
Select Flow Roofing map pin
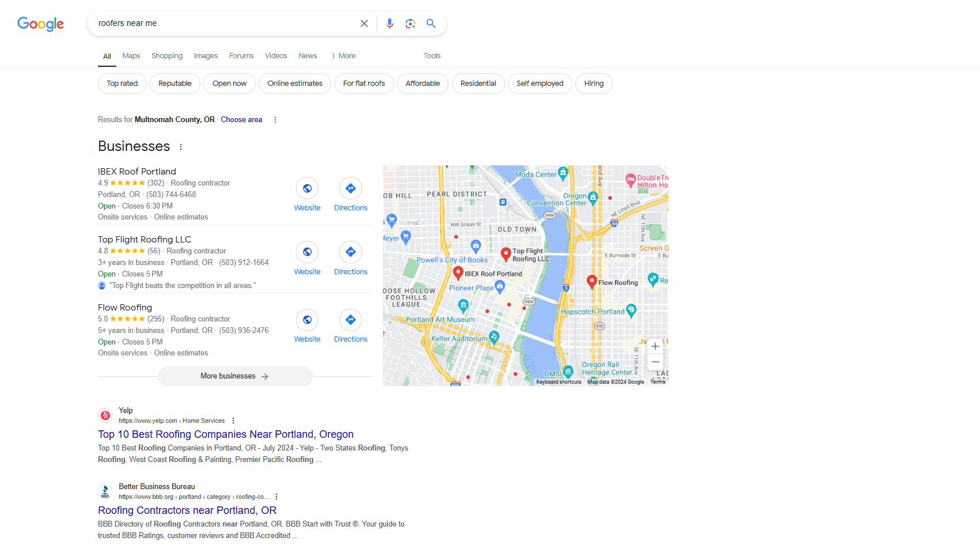tap(592, 281)
